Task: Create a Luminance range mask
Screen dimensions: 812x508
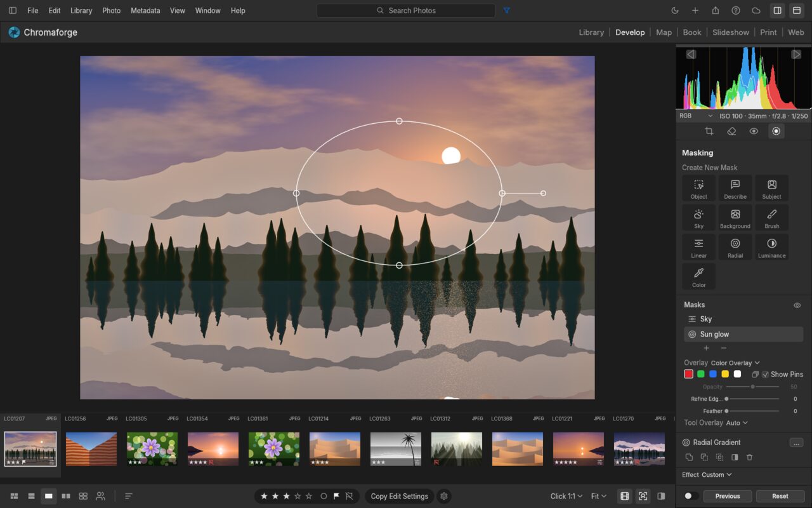Action: tap(772, 248)
